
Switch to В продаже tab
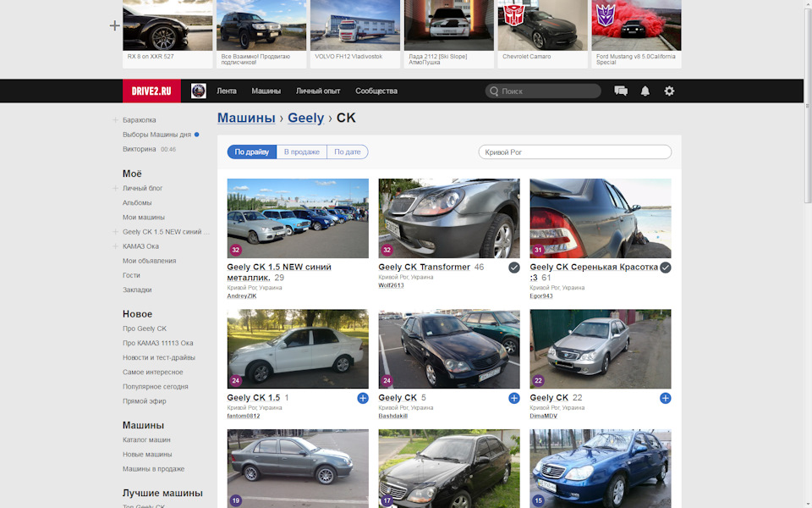click(301, 152)
